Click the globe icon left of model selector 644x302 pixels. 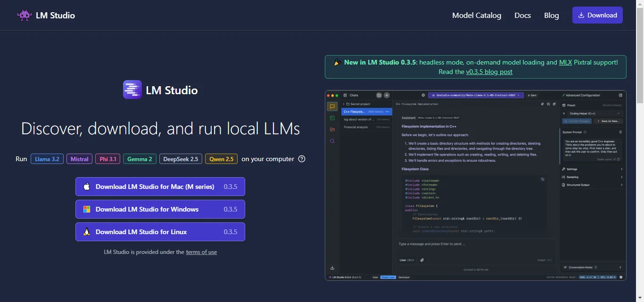pos(423,95)
